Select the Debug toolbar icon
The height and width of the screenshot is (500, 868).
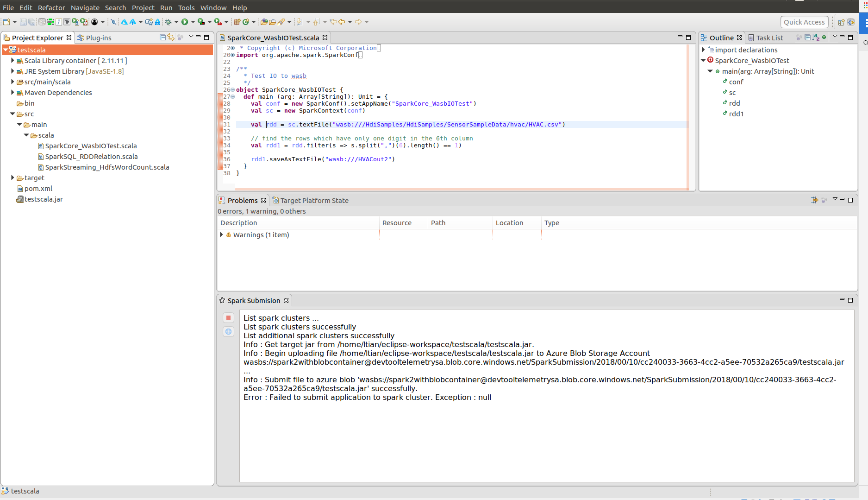pyautogui.click(x=169, y=22)
